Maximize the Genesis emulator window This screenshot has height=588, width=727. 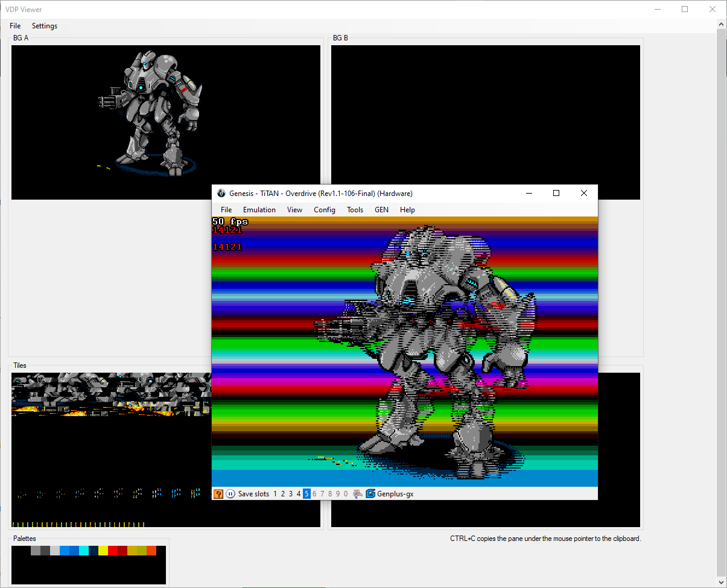556,193
